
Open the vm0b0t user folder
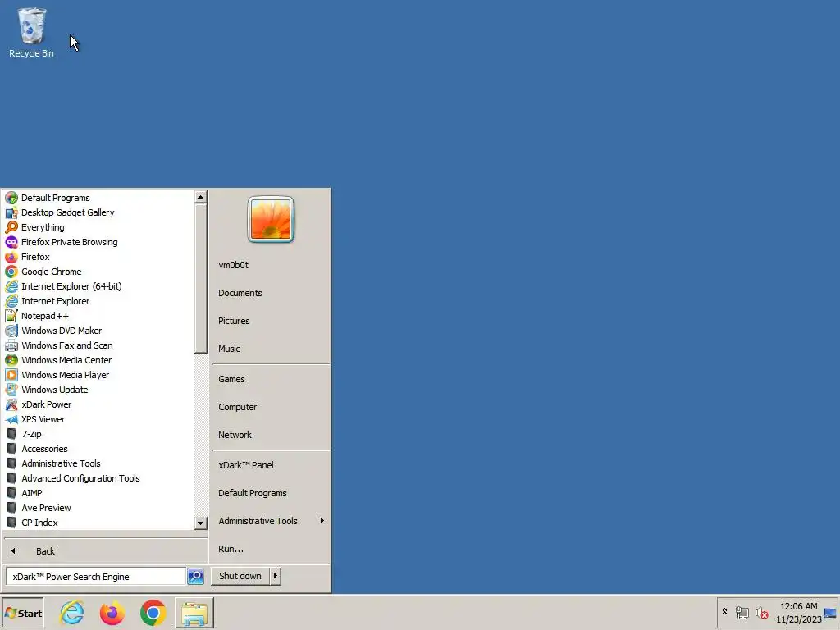[233, 265]
